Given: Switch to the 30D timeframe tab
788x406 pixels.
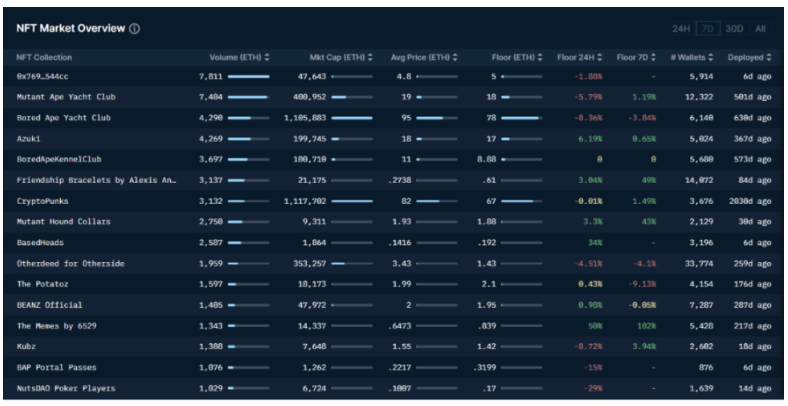Looking at the screenshot, I should click(734, 29).
